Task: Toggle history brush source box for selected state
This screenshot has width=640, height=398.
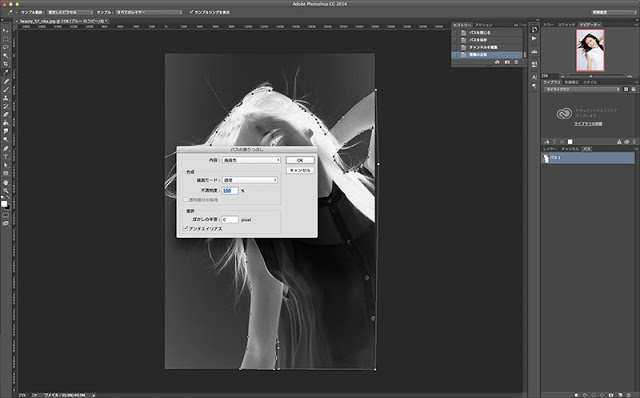Action: pyautogui.click(x=456, y=55)
